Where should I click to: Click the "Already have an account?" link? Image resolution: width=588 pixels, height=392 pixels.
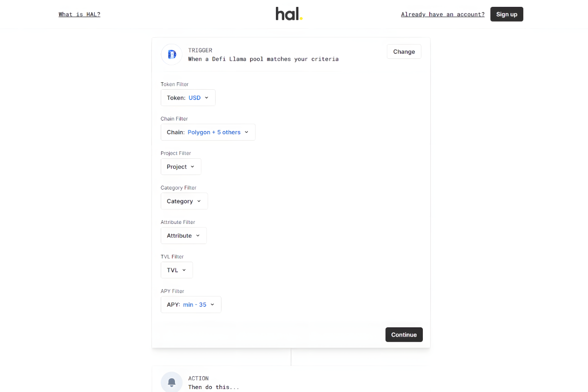point(442,14)
